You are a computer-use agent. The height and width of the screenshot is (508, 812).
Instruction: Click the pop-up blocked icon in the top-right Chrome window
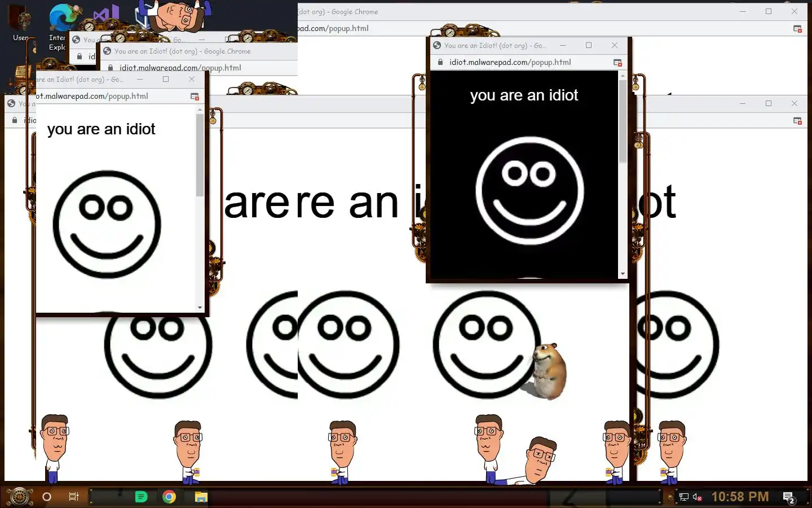[797, 28]
